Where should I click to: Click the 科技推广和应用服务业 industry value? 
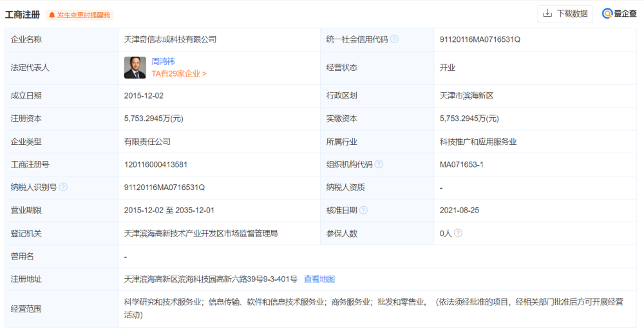(x=478, y=142)
